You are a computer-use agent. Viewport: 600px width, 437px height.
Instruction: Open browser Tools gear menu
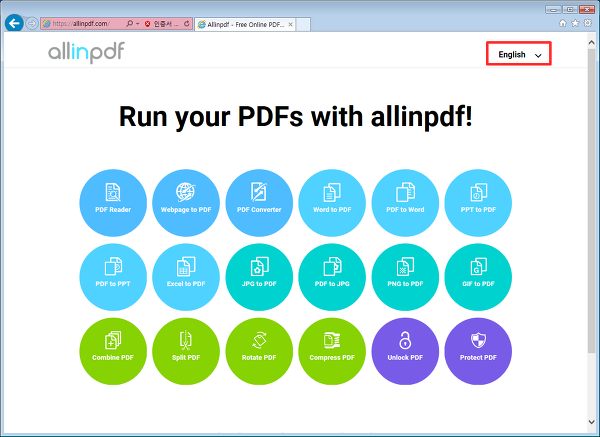[588, 23]
